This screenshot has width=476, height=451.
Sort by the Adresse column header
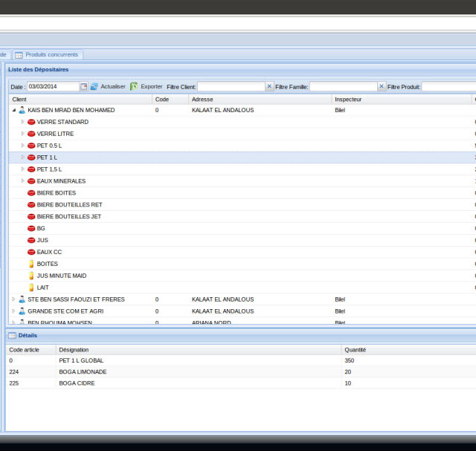click(202, 99)
